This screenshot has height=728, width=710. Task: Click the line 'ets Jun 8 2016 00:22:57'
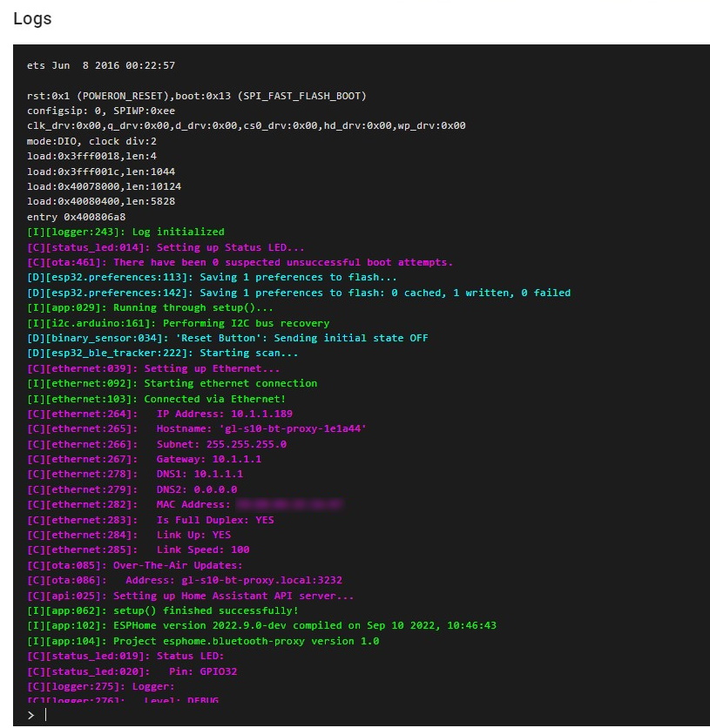click(x=101, y=65)
